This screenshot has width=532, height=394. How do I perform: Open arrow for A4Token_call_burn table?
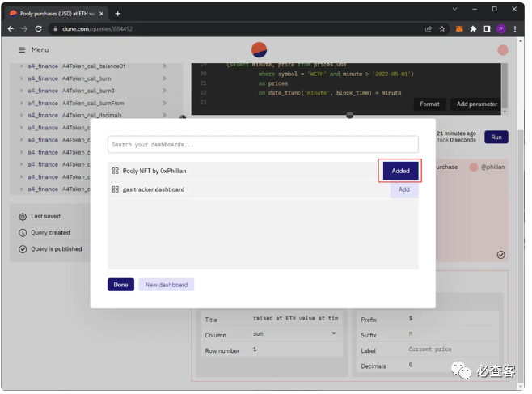click(164, 78)
